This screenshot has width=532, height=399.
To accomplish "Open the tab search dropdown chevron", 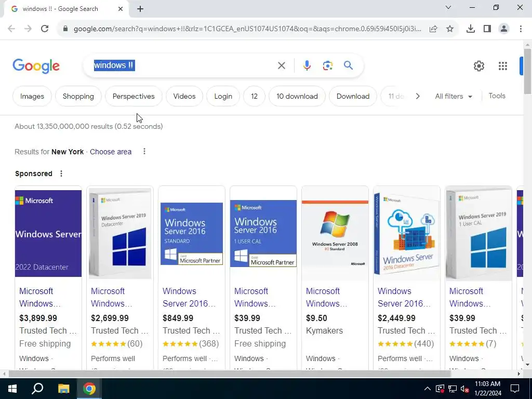I will pyautogui.click(x=448, y=7).
